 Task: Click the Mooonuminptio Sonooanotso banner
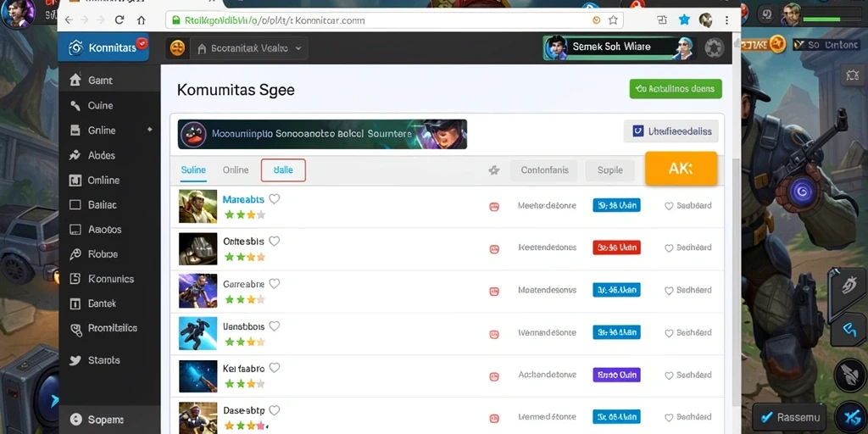(x=322, y=134)
